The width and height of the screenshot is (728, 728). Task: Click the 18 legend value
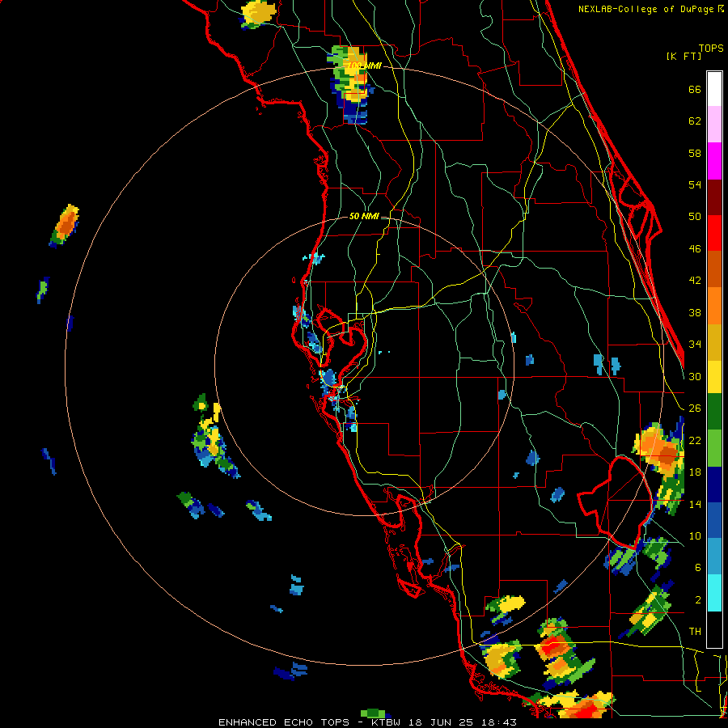(695, 472)
